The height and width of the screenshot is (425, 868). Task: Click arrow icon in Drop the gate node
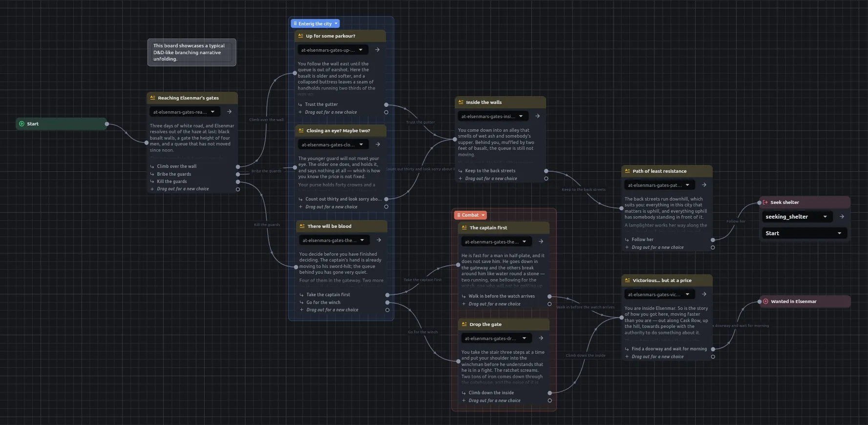(x=541, y=338)
